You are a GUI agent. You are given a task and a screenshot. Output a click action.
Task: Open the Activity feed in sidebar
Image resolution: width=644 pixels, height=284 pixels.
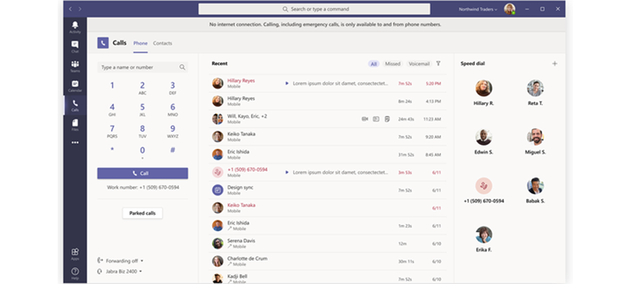pos(75,27)
